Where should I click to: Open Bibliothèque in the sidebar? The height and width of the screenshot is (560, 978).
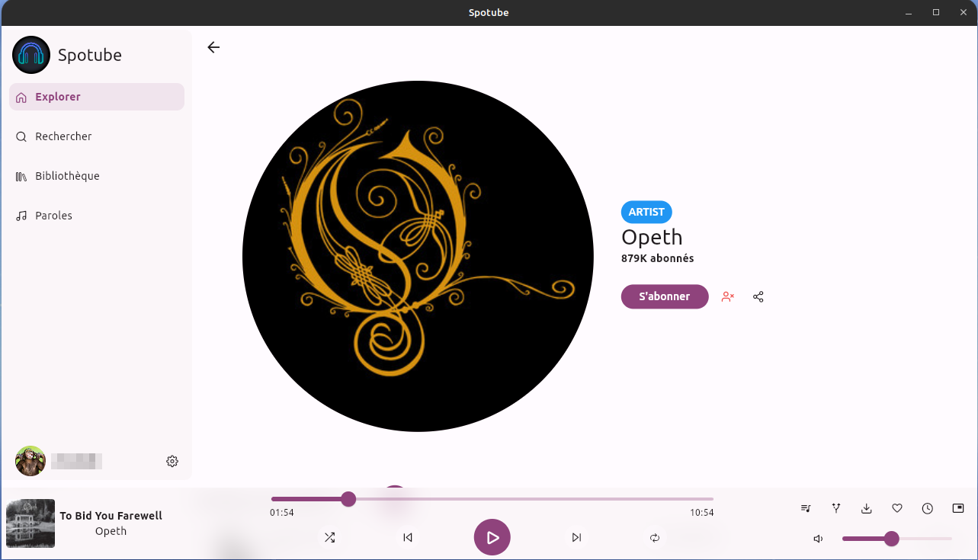click(67, 176)
